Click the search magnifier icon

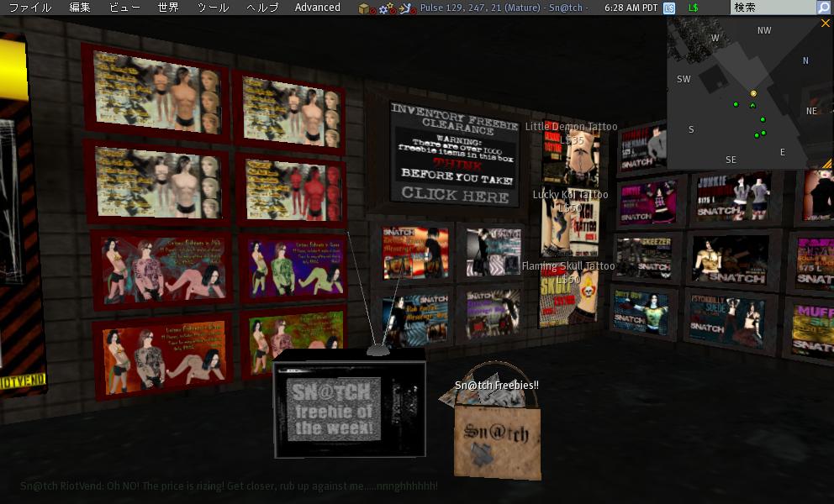pyautogui.click(x=824, y=8)
